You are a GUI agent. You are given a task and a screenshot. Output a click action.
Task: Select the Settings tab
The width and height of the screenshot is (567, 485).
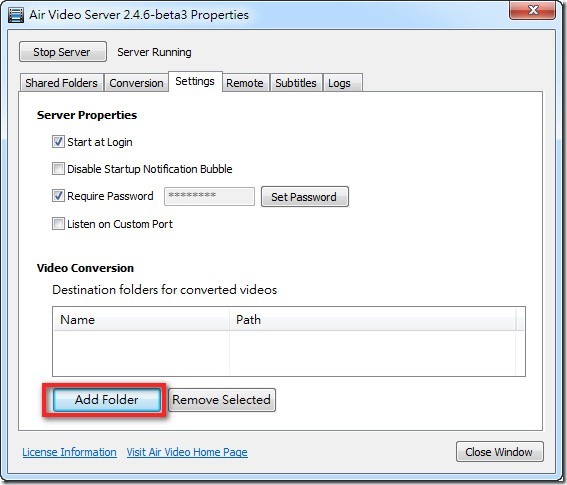[195, 81]
